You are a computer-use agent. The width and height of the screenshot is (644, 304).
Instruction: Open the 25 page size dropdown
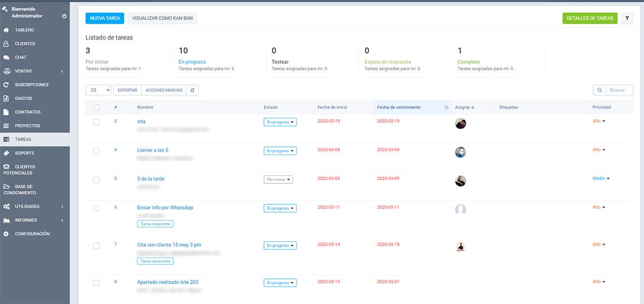pyautogui.click(x=98, y=90)
